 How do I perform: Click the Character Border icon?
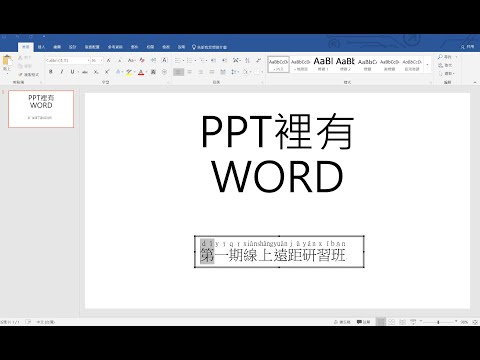coord(164,60)
